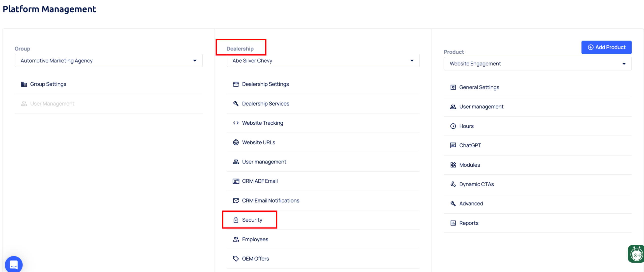
Task: Click the Group Settings building icon
Action: coord(24,84)
